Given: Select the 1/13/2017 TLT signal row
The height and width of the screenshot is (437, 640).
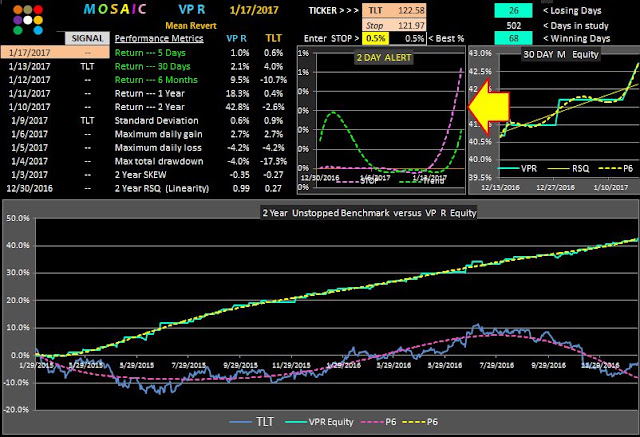Looking at the screenshot, I should tap(55, 67).
